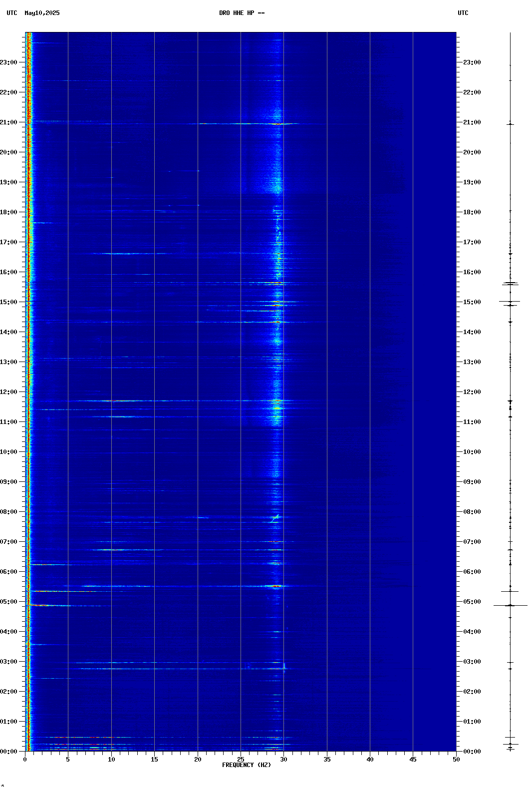Click the 20 Hz frequency tick label
This screenshot has height=791, width=532.
coord(198,760)
